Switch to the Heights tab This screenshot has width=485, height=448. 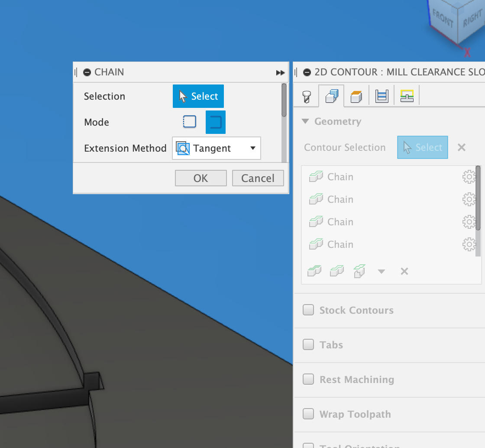tap(356, 96)
